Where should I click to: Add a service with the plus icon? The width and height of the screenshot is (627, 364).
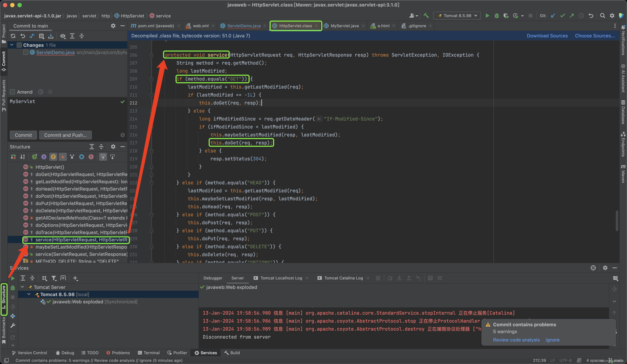pos(75,278)
